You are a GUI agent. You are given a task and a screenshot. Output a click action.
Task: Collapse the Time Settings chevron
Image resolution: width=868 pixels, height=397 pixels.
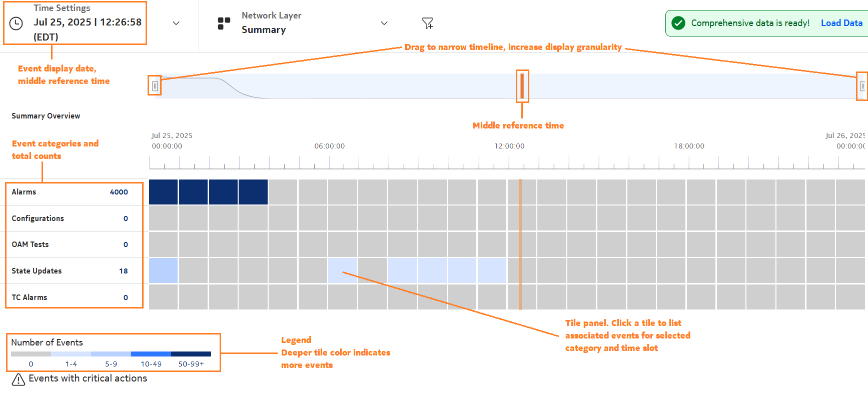click(x=176, y=23)
